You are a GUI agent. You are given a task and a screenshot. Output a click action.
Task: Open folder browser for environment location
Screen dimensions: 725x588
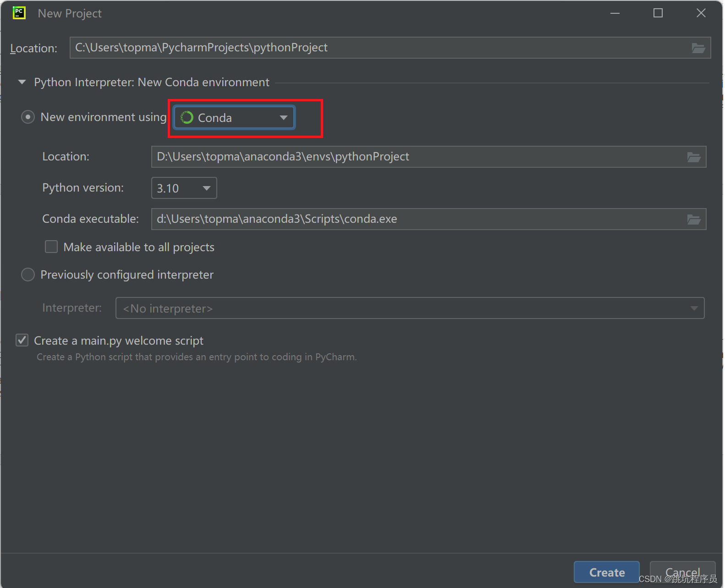pos(694,157)
